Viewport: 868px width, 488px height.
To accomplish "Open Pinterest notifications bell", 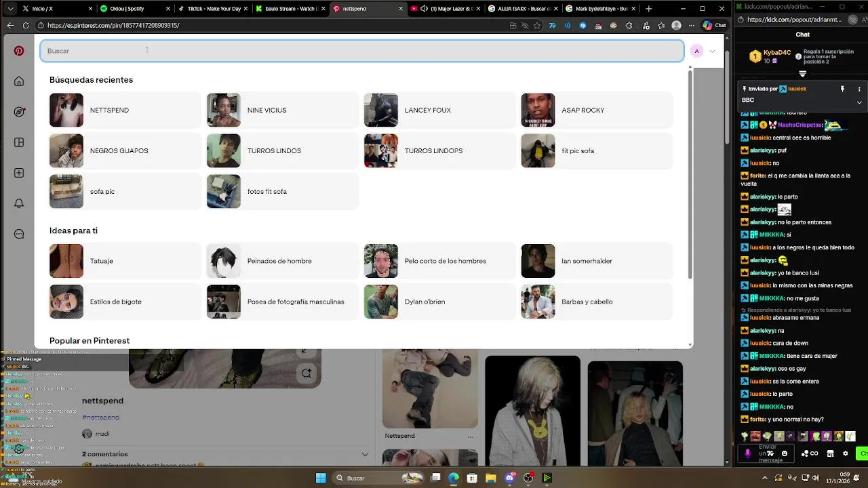I will pyautogui.click(x=19, y=203).
